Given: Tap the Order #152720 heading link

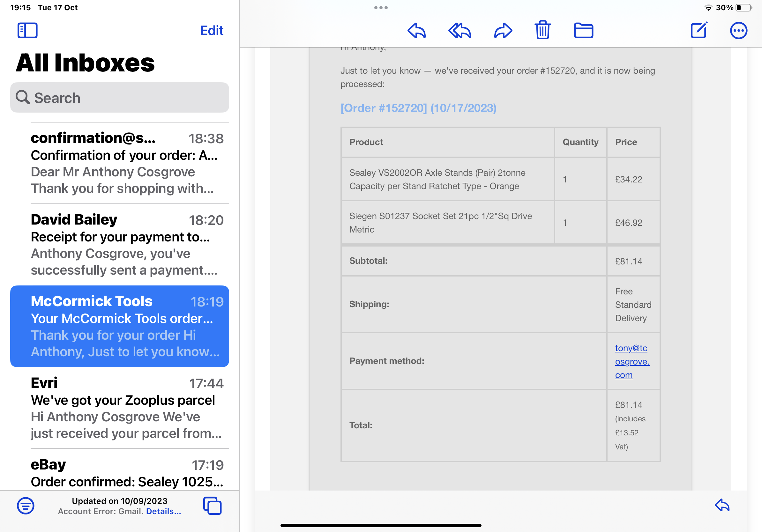Looking at the screenshot, I should click(x=418, y=108).
